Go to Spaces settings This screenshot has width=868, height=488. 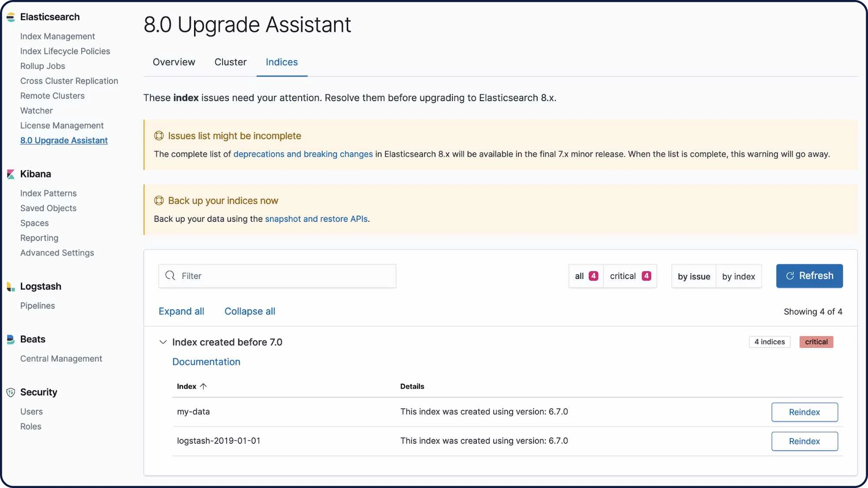click(34, 223)
